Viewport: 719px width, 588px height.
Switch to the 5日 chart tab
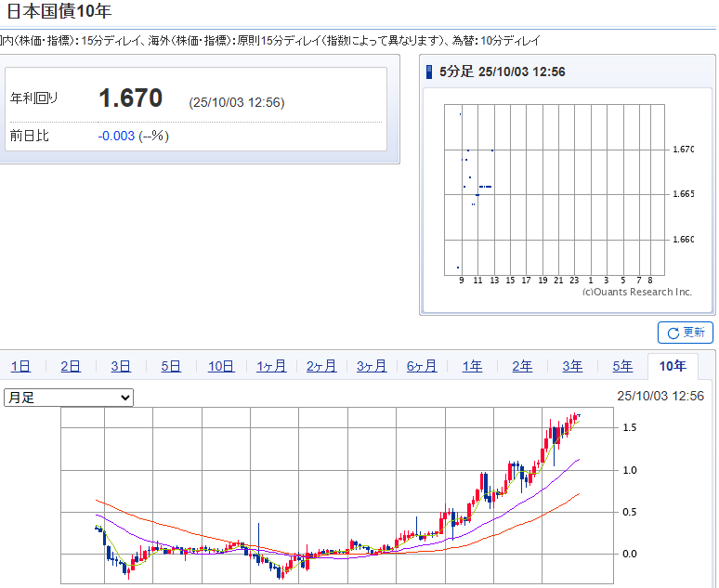click(x=171, y=366)
